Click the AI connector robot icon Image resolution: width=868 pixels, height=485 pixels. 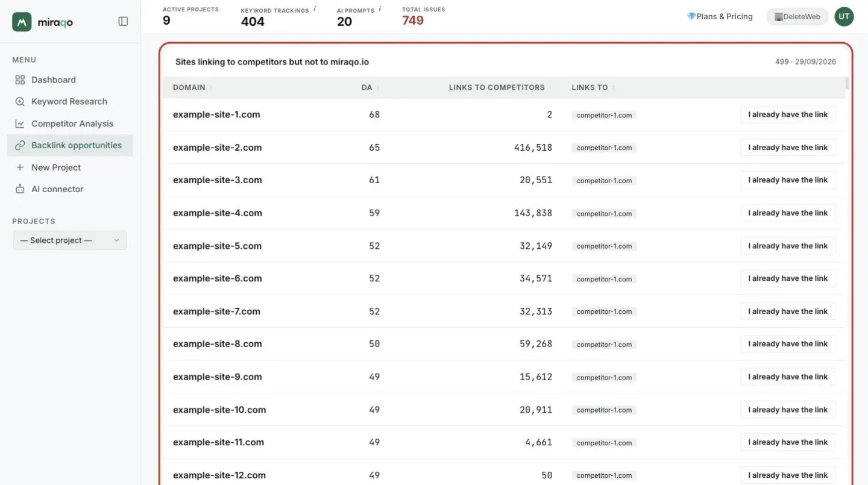coord(20,189)
